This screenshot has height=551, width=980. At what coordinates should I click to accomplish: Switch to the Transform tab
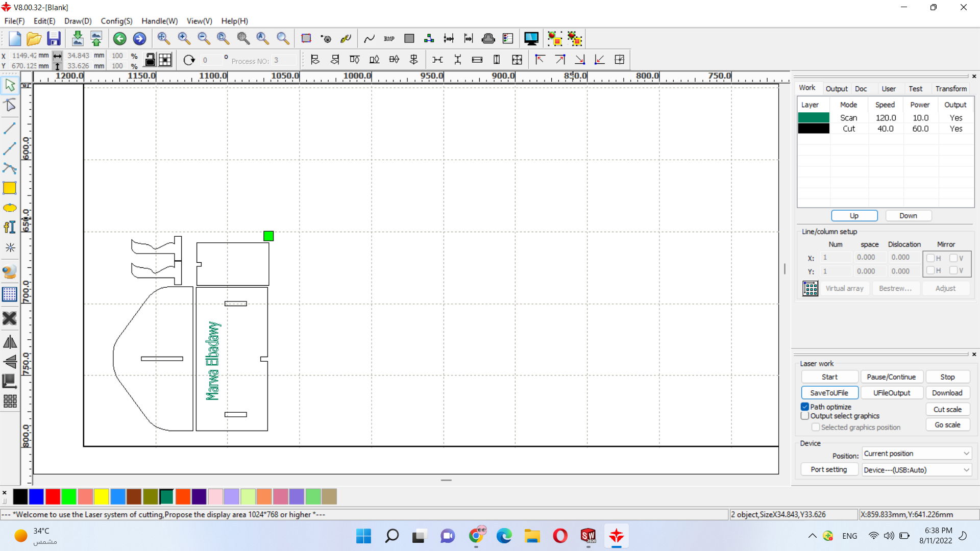tap(951, 88)
